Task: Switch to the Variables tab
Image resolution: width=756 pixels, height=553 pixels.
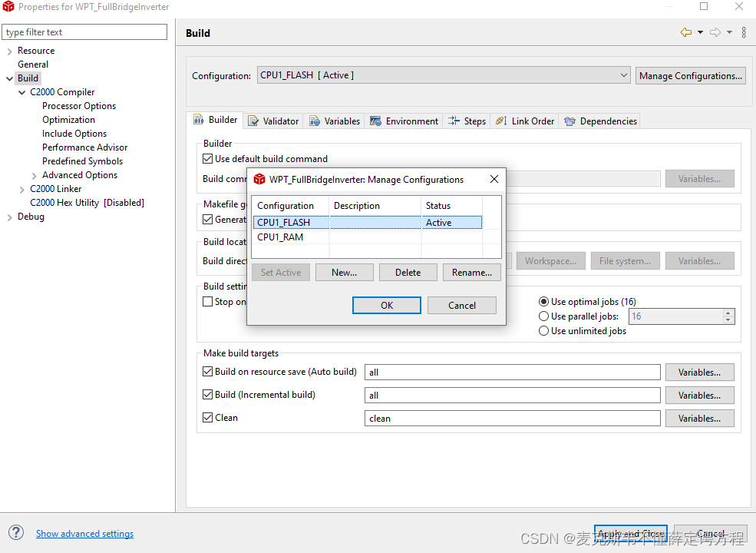Action: point(335,121)
